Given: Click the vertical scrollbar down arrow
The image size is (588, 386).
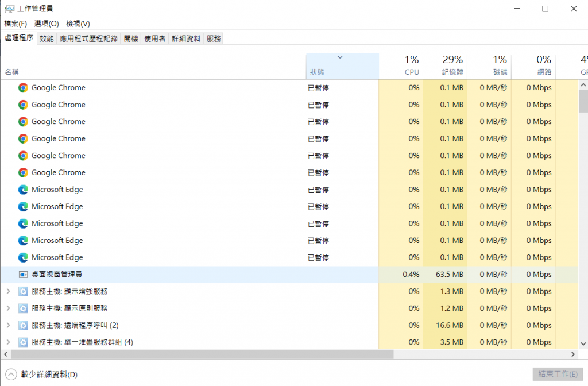Looking at the screenshot, I should tap(583, 343).
